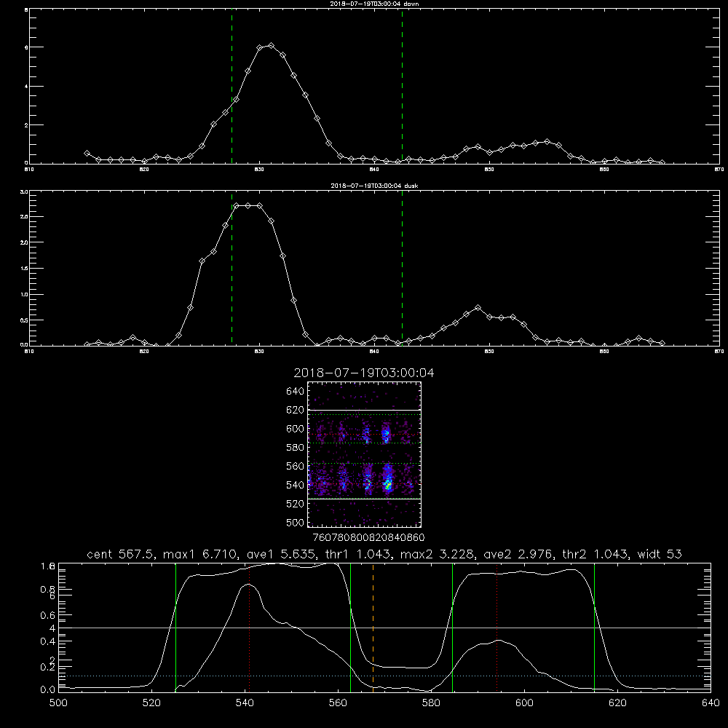Click the '500' label on spectral image y-axis
Image resolution: width=728 pixels, height=728 pixels.
296,522
